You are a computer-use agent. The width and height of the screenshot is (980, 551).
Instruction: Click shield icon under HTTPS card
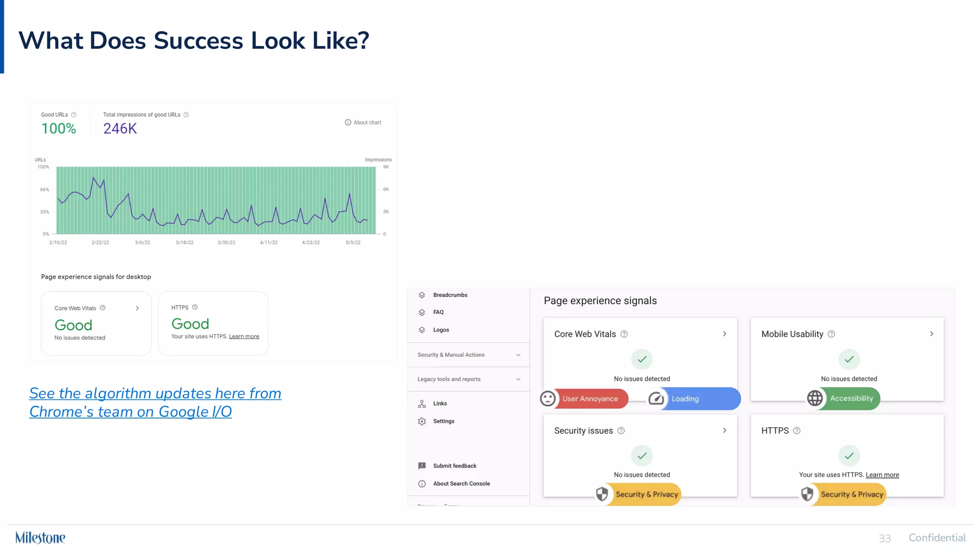[x=807, y=494]
